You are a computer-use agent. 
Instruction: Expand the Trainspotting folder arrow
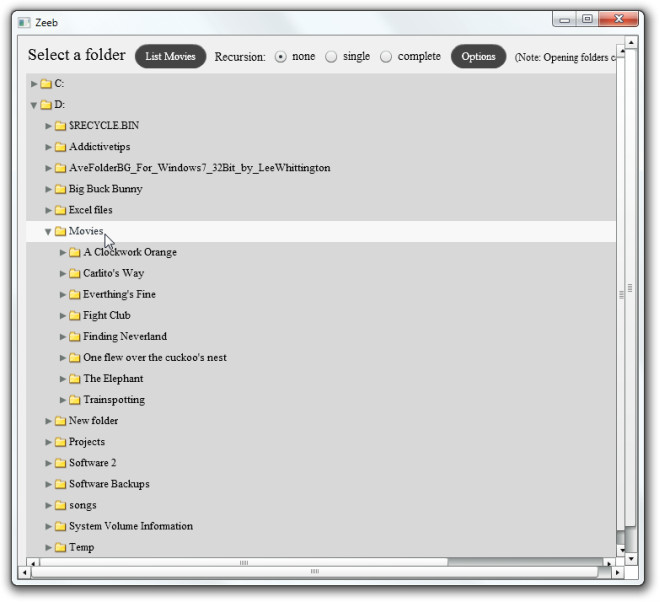click(x=63, y=400)
